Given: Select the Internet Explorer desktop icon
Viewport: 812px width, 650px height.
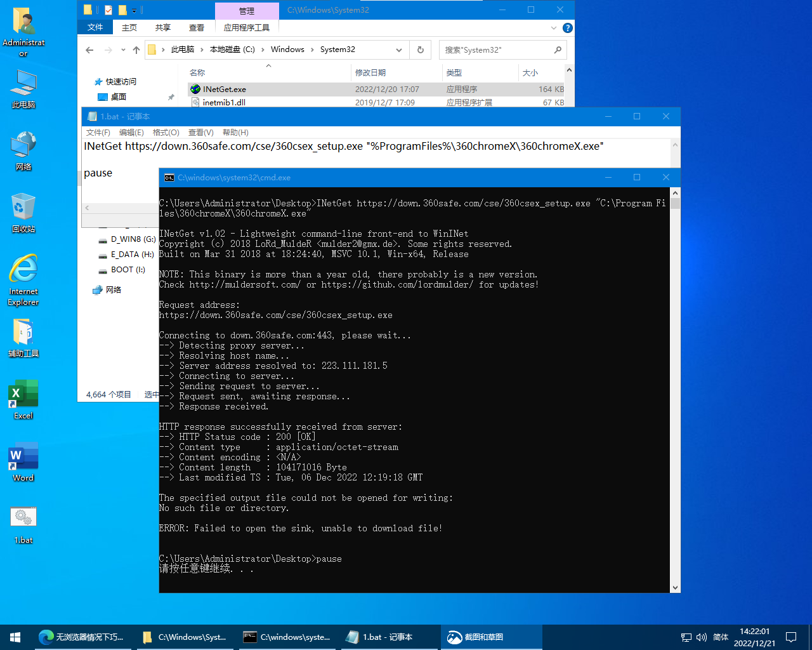Looking at the screenshot, I should click(23, 281).
